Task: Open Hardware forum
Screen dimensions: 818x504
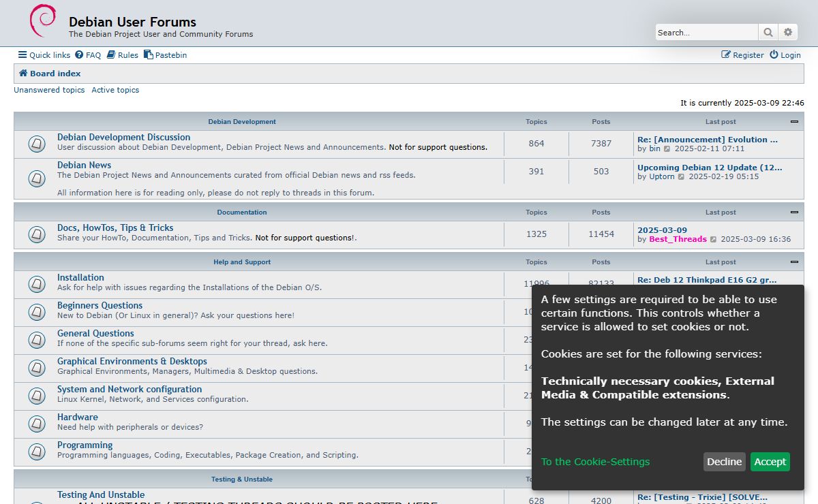Action: [x=78, y=418]
